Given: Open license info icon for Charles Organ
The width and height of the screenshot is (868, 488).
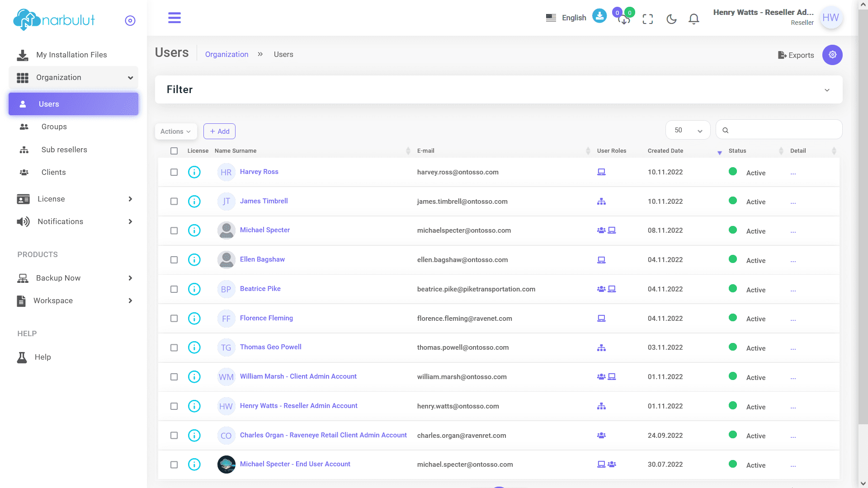Looking at the screenshot, I should (x=194, y=436).
